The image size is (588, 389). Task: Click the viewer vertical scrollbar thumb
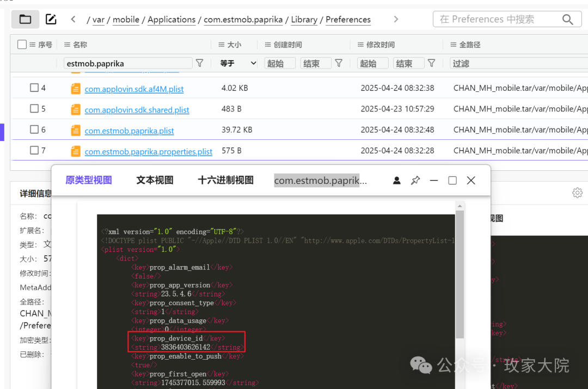pyautogui.click(x=460, y=274)
